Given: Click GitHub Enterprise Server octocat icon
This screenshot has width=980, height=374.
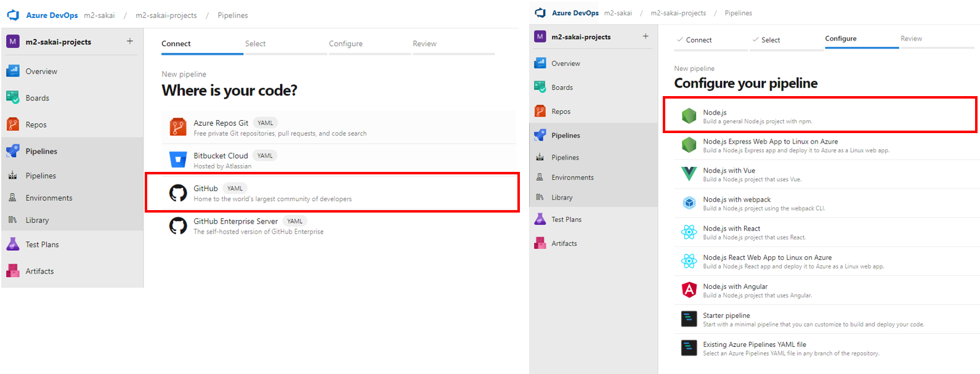Looking at the screenshot, I should (178, 226).
